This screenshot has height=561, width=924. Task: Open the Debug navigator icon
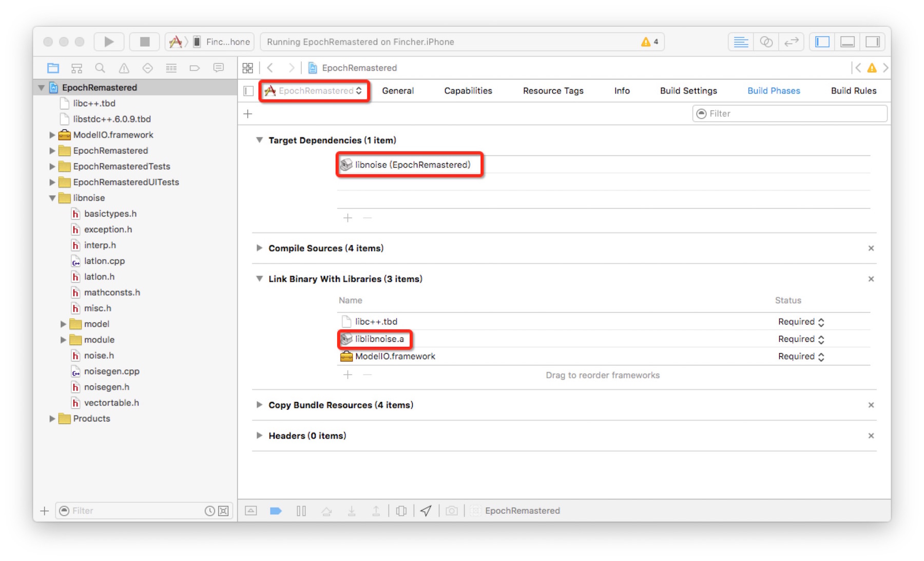click(x=171, y=68)
